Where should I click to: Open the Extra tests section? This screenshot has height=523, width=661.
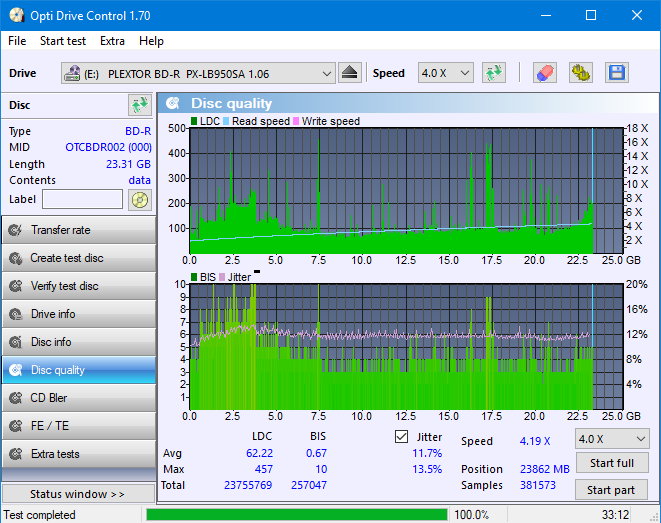[79, 454]
